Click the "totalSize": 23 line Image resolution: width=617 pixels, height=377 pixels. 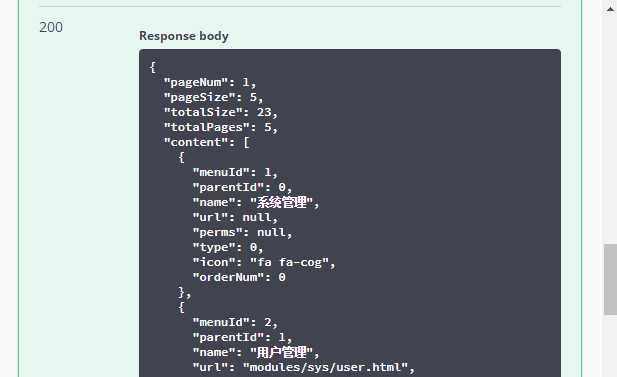click(x=220, y=112)
